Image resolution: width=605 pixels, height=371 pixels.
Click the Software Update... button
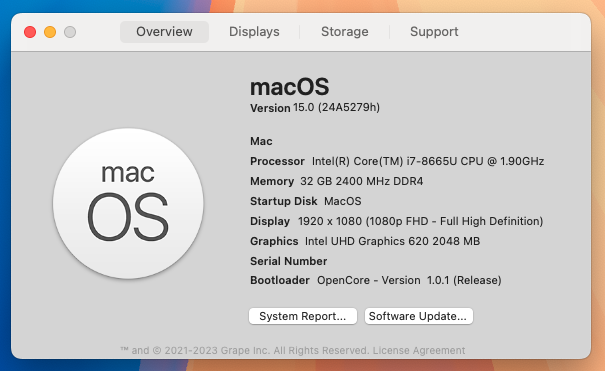pyautogui.click(x=419, y=316)
